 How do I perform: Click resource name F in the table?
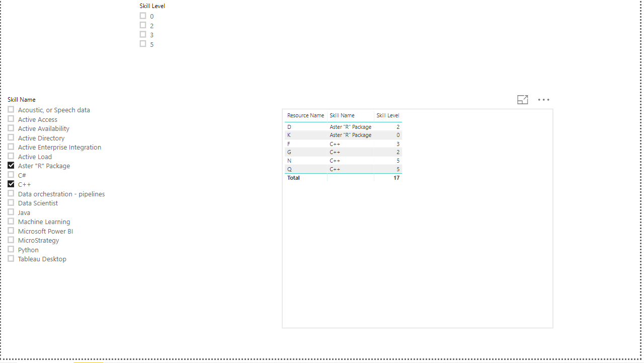point(289,144)
